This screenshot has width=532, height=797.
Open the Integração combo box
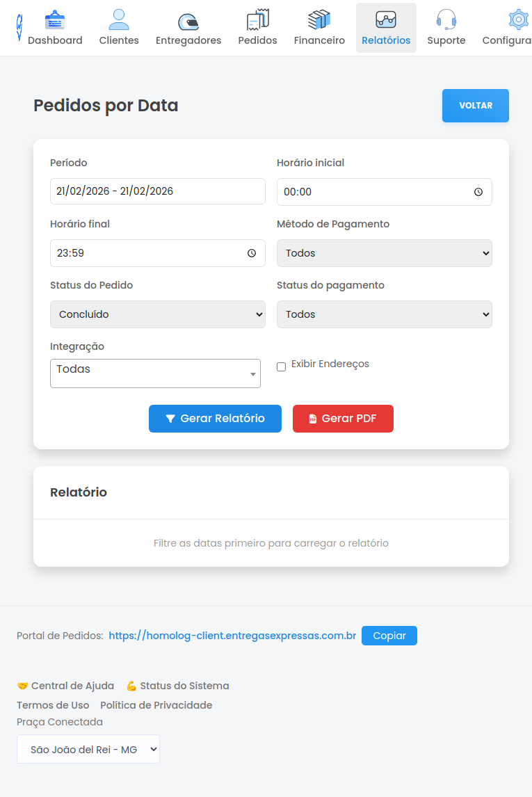pyautogui.click(x=155, y=373)
